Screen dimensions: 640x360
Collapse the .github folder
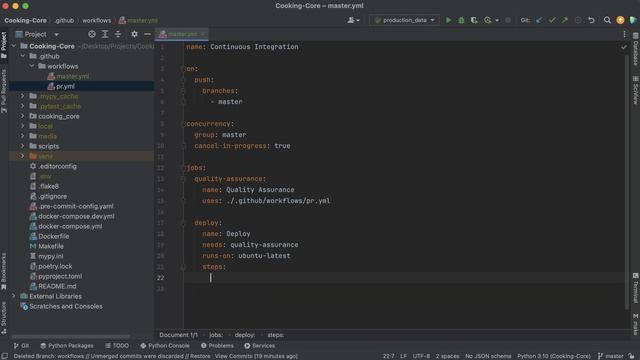tap(23, 56)
